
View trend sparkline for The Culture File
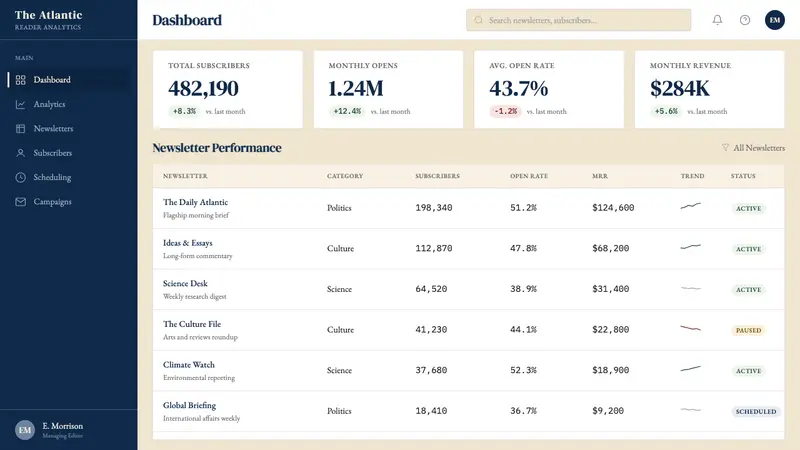[x=690, y=328]
